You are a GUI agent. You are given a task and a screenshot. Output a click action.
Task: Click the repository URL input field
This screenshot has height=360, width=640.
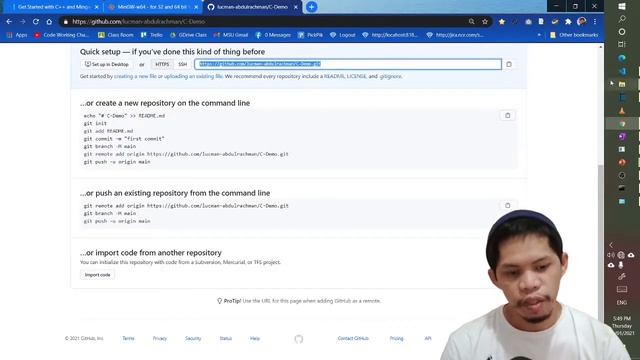coord(348,64)
